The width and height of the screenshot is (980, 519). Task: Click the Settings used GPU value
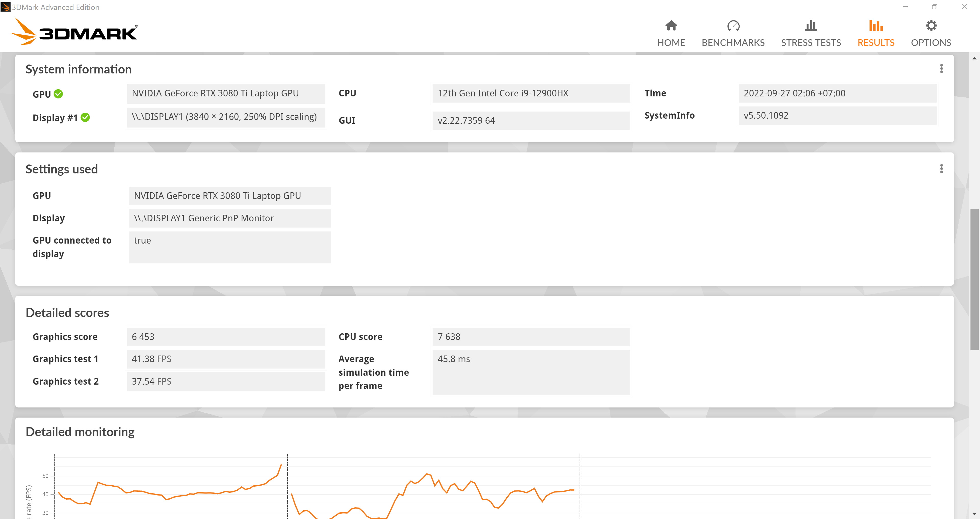(x=230, y=196)
